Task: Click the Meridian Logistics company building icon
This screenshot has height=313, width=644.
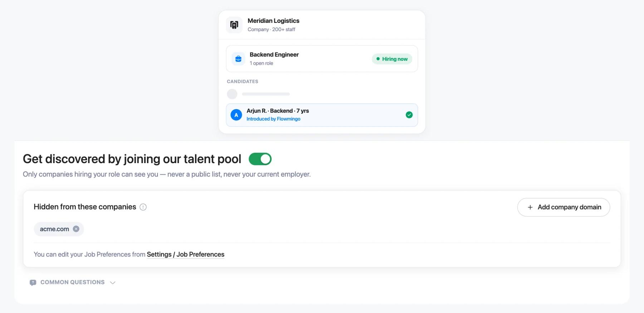Action: point(234,25)
